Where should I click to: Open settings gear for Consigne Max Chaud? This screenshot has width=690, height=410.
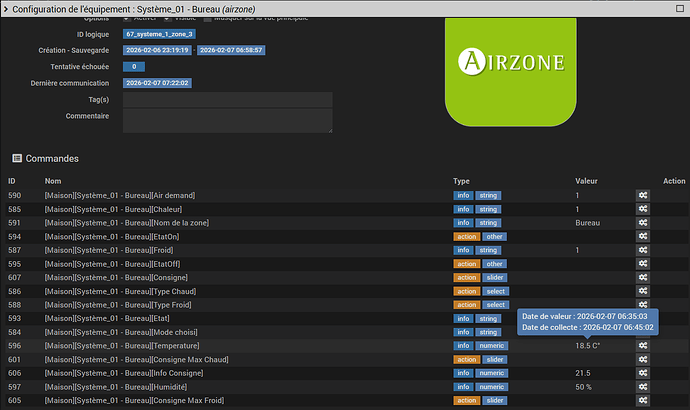pyautogui.click(x=642, y=359)
